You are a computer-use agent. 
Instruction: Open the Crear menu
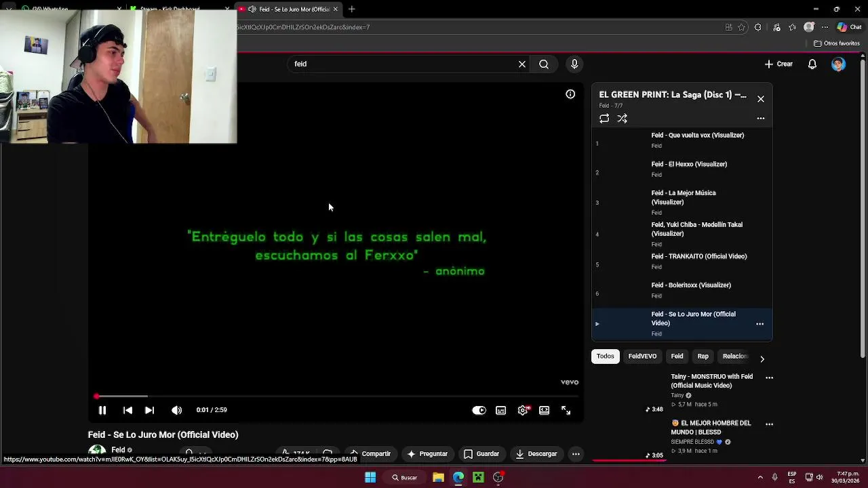(x=778, y=64)
